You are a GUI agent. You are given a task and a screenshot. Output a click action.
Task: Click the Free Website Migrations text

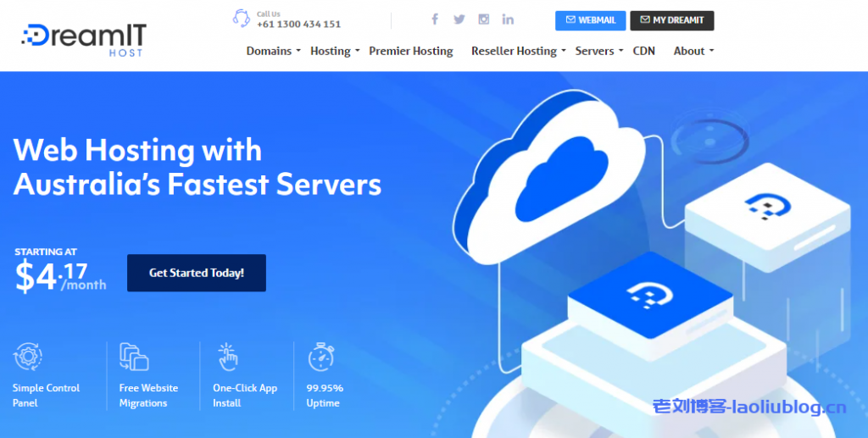tap(148, 396)
